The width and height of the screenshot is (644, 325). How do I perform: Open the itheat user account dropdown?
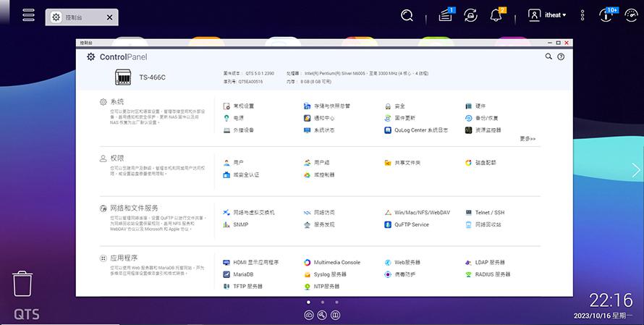click(x=546, y=15)
